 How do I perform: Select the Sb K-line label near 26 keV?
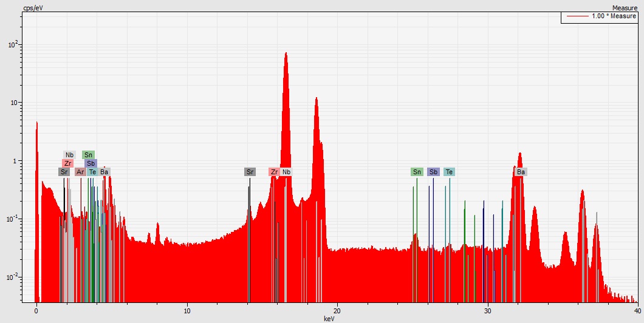pyautogui.click(x=433, y=172)
